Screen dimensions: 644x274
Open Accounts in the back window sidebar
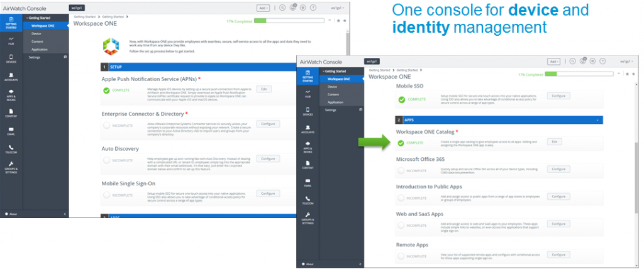[11, 77]
